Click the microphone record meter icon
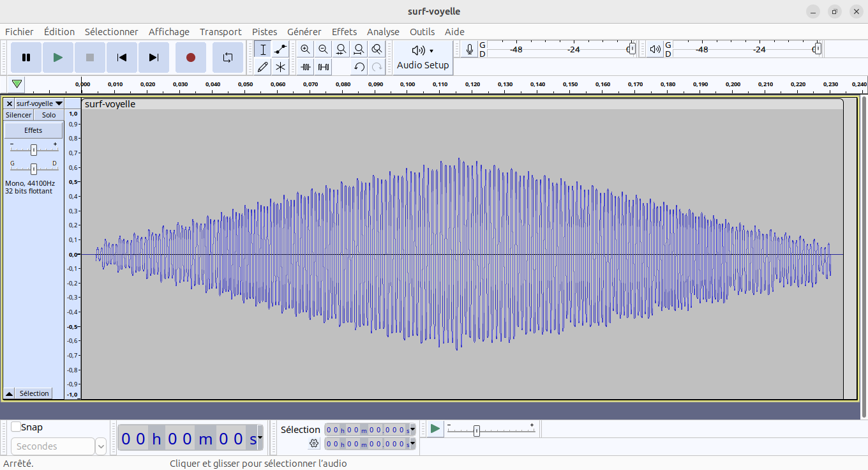Image resolution: width=868 pixels, height=470 pixels. point(470,50)
